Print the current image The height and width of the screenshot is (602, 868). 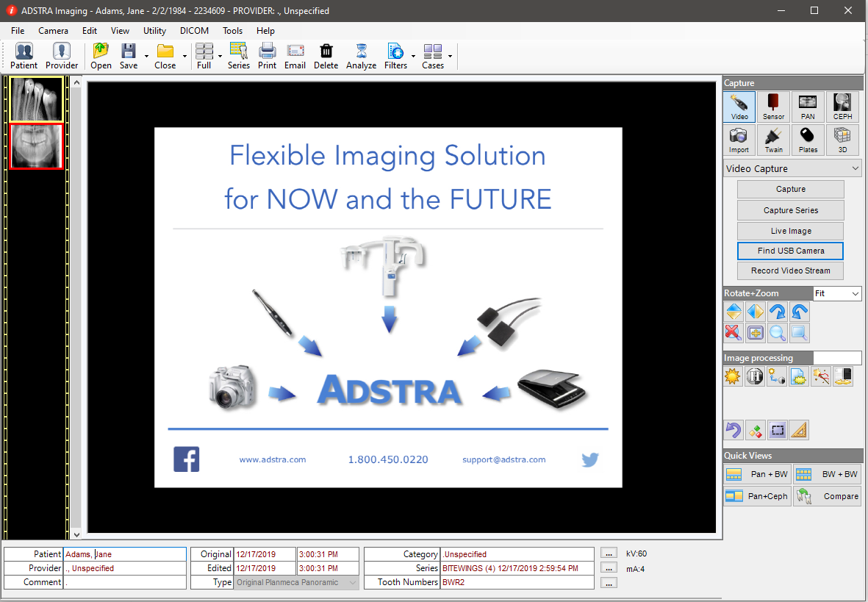click(267, 56)
